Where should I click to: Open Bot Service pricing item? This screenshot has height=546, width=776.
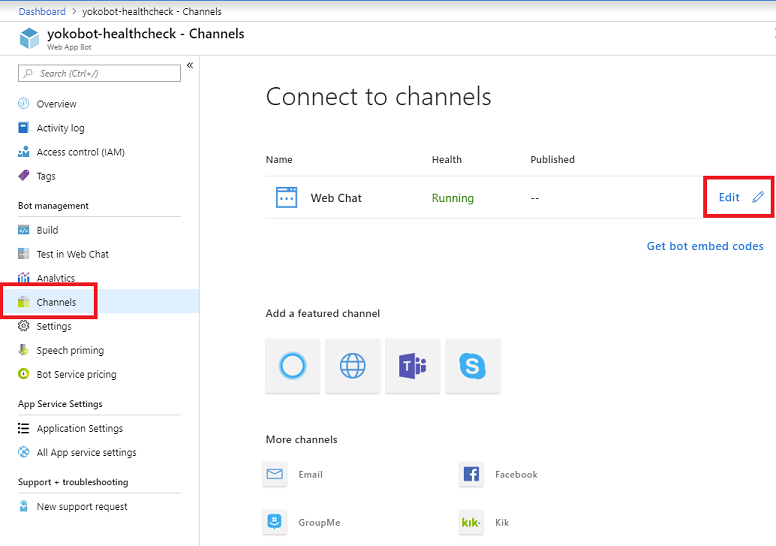[77, 375]
